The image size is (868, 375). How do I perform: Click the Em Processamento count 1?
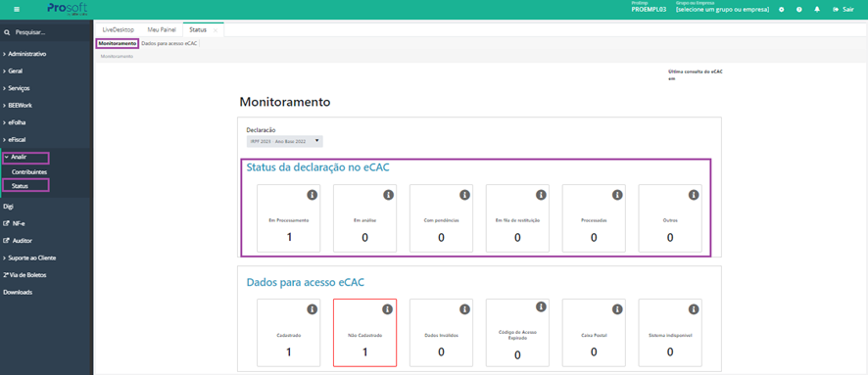pyautogui.click(x=288, y=238)
